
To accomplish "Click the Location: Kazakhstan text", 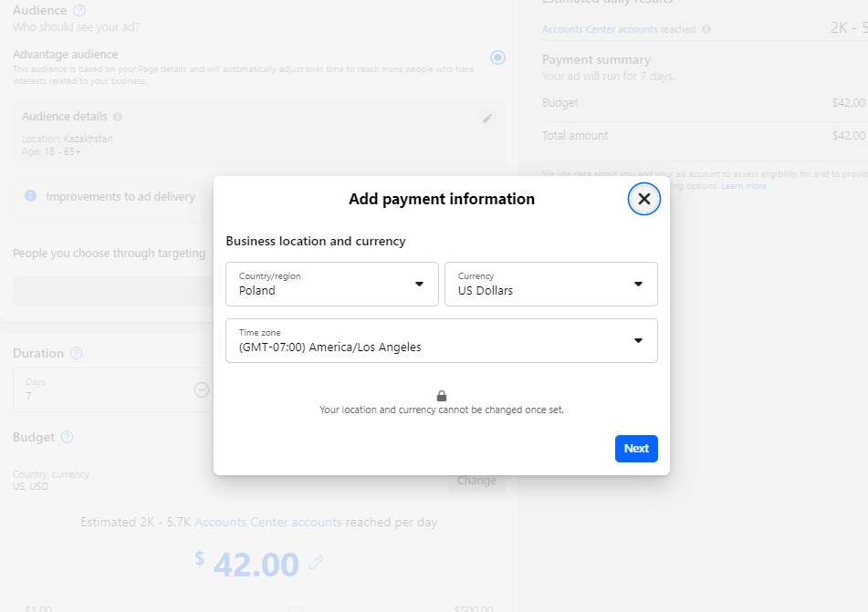I will (67, 139).
